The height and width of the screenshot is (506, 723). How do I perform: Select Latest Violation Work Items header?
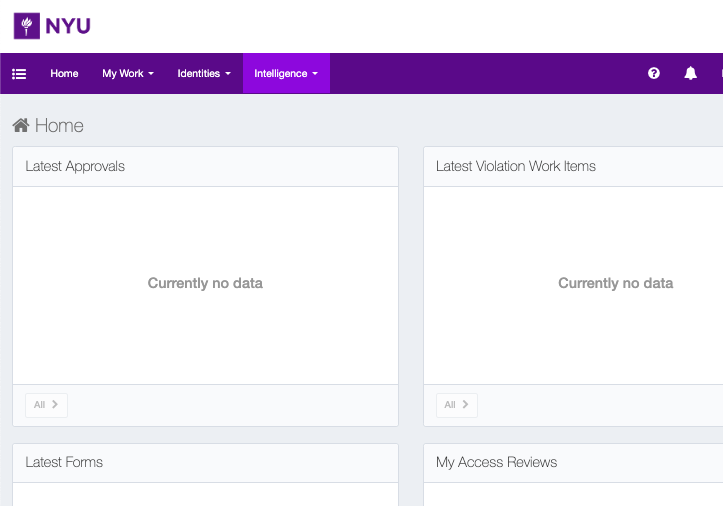(516, 166)
